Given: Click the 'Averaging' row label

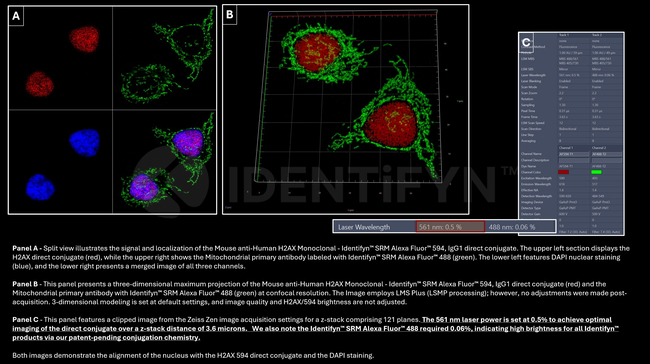Looking at the screenshot, I should click(x=529, y=141).
